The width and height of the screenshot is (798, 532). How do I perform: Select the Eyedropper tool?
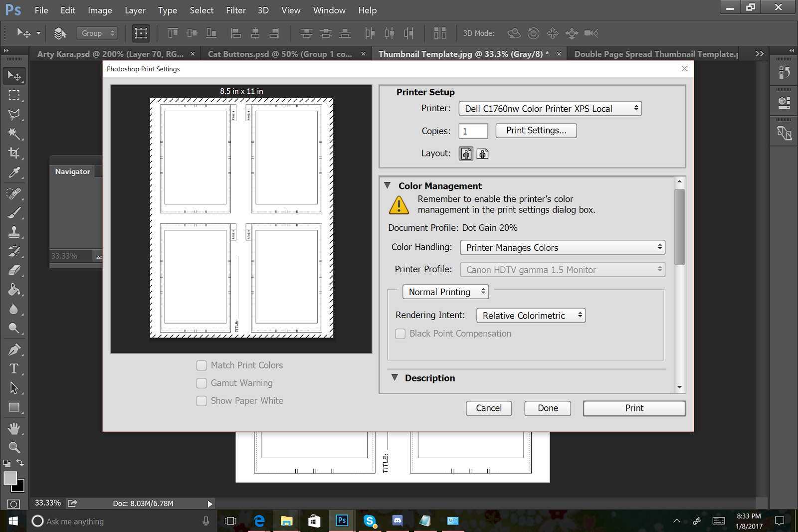point(14,173)
